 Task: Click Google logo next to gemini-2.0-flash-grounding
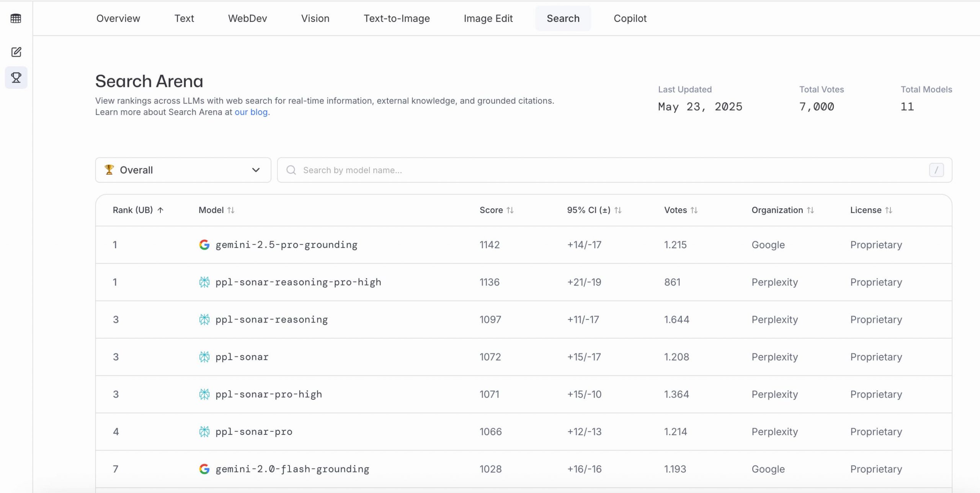[204, 469]
